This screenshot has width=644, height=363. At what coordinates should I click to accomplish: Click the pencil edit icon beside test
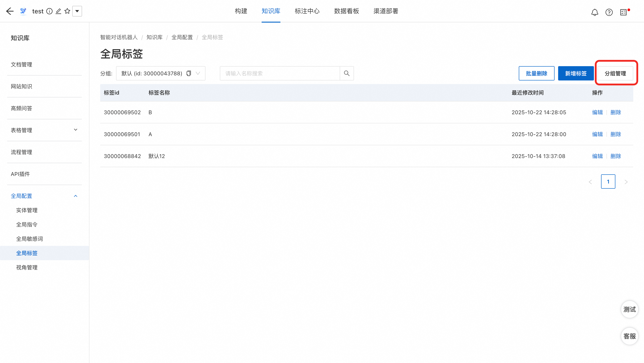tap(58, 11)
